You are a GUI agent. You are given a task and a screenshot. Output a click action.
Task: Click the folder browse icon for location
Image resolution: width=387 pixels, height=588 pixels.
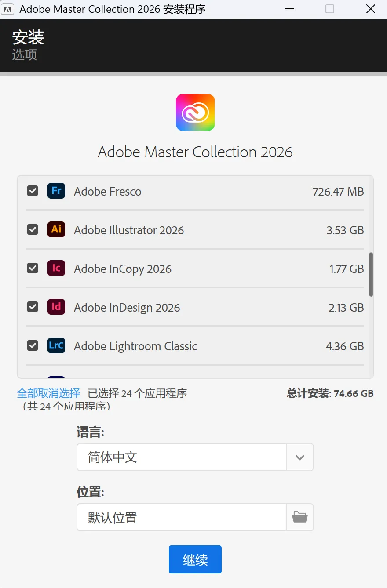point(300,517)
